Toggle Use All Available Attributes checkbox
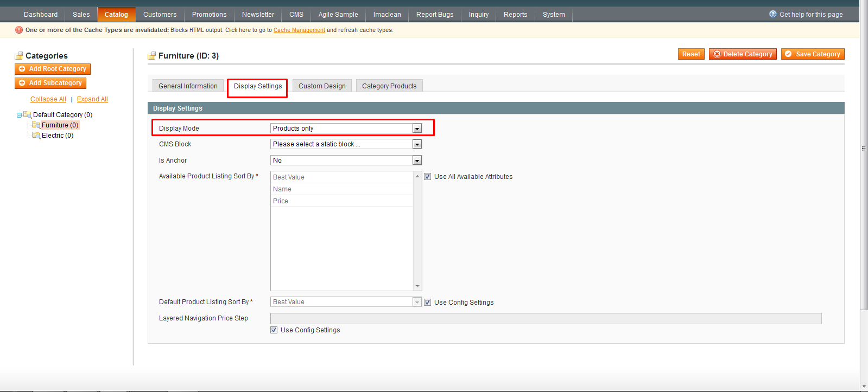The image size is (868, 392). pos(428,177)
